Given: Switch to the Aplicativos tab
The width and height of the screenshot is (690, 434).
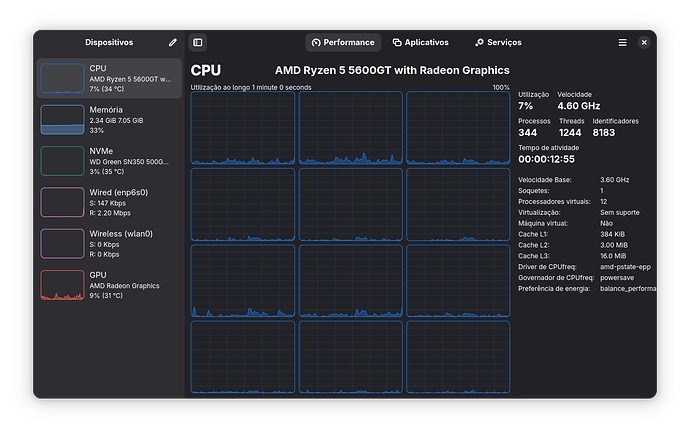Looking at the screenshot, I should 420,43.
